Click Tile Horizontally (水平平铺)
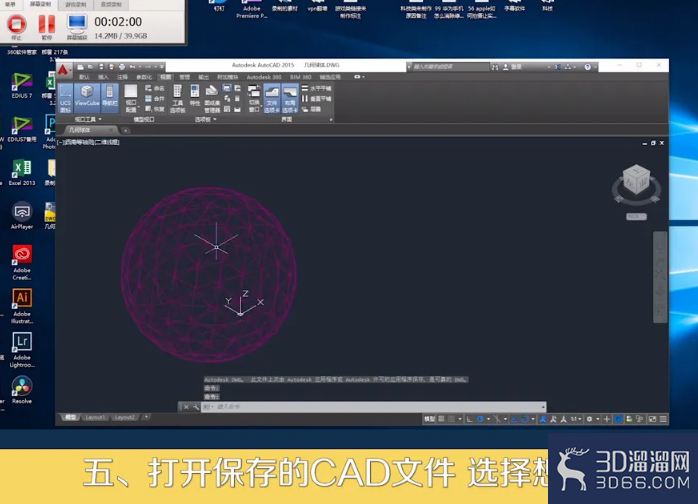This screenshot has height=504, width=698. coord(316,88)
